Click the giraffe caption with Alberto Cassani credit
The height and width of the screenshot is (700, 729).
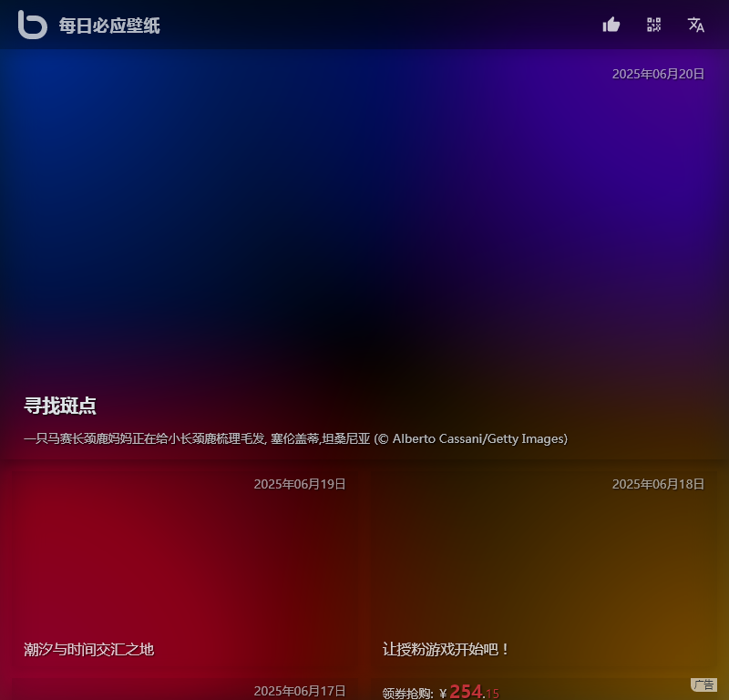[x=295, y=438]
